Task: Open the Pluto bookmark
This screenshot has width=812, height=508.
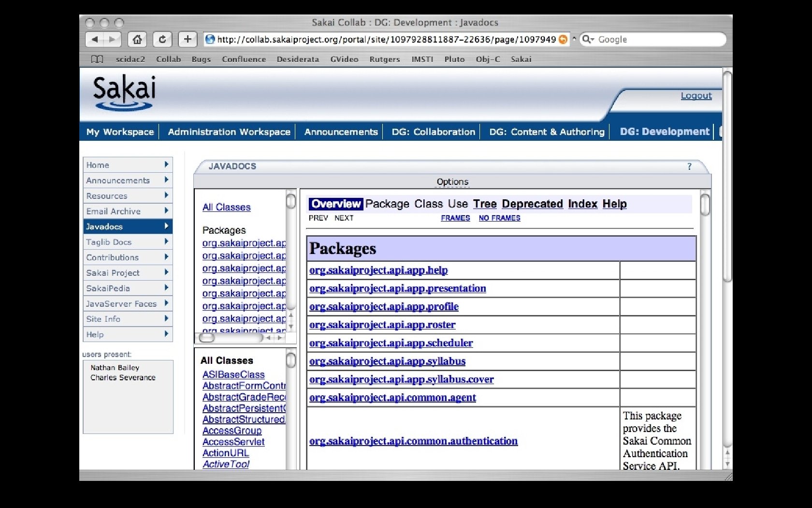Action: [454, 59]
